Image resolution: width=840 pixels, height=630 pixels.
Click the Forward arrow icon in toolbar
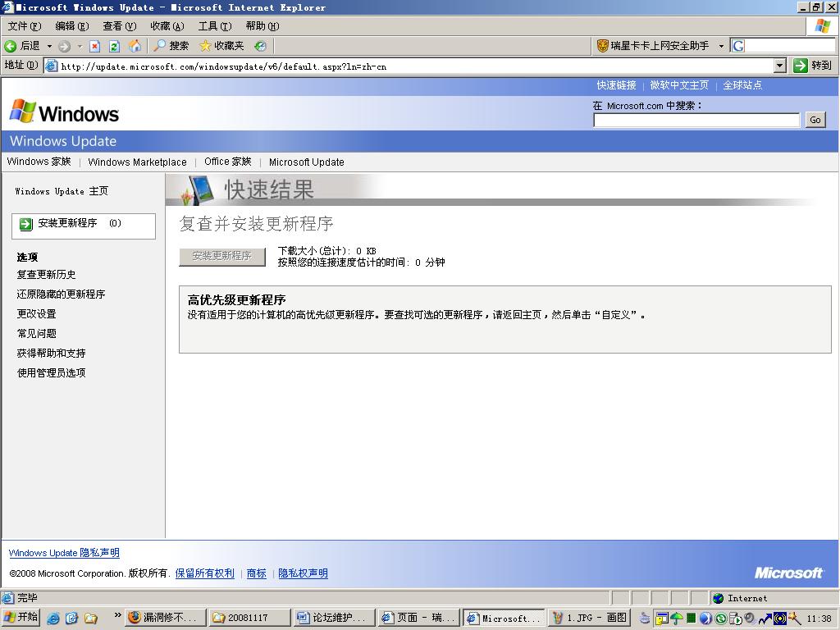point(64,46)
